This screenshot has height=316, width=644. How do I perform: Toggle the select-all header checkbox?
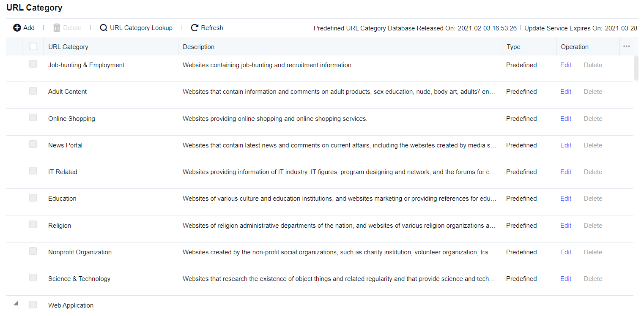[x=33, y=47]
